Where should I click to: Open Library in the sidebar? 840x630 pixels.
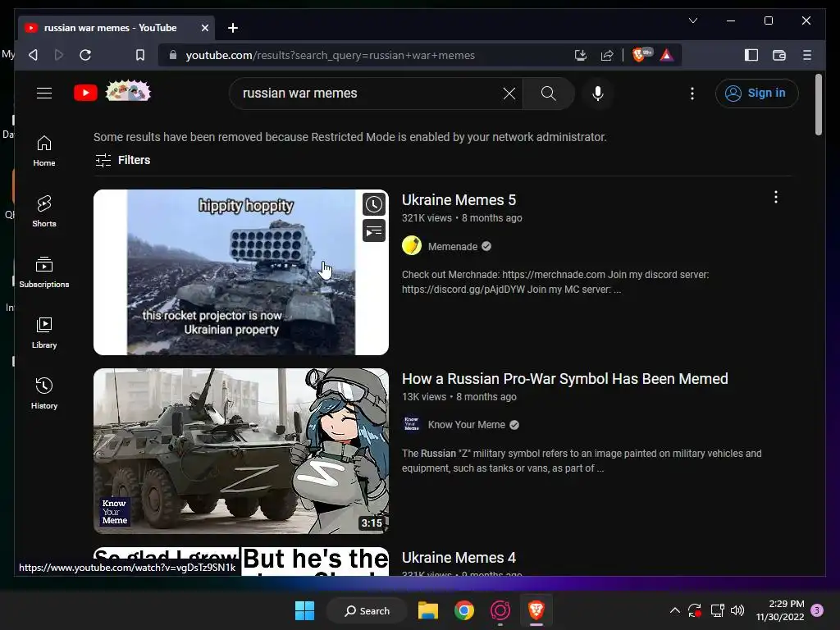tap(44, 333)
